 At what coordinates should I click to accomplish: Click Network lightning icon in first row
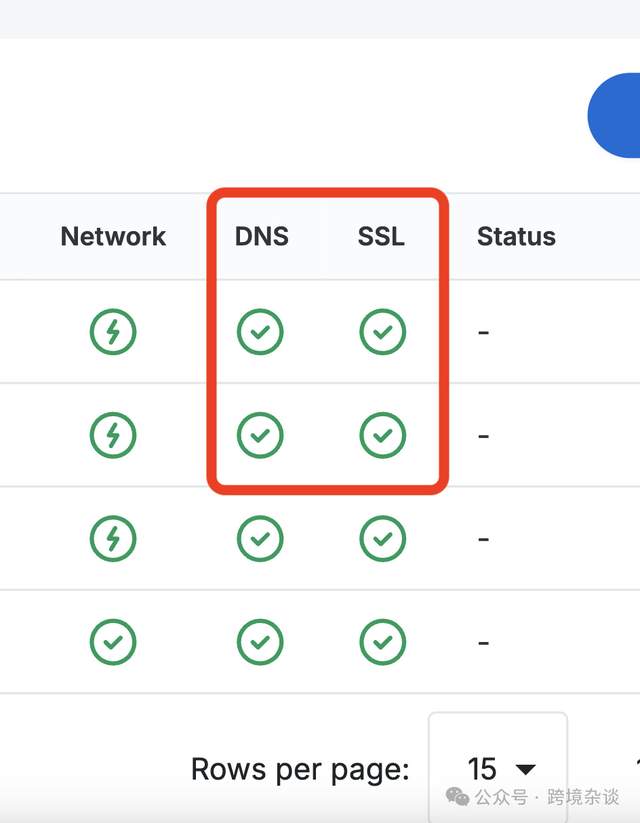pyautogui.click(x=113, y=332)
